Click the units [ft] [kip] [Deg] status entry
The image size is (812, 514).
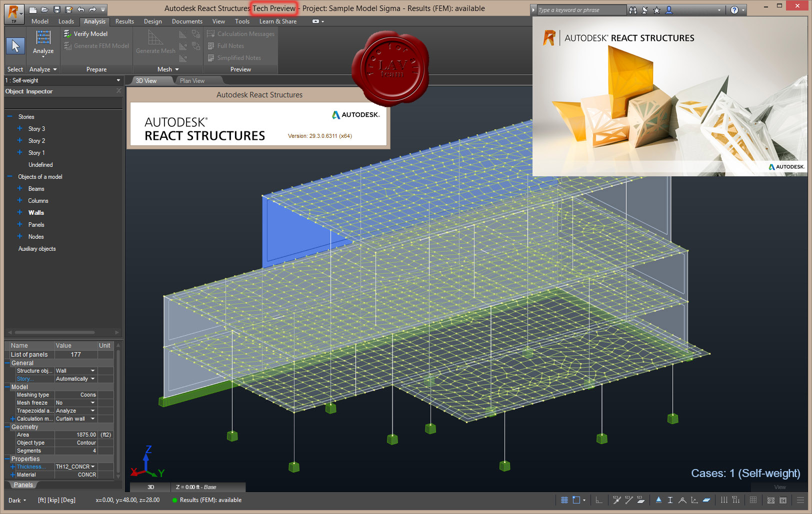pos(56,500)
